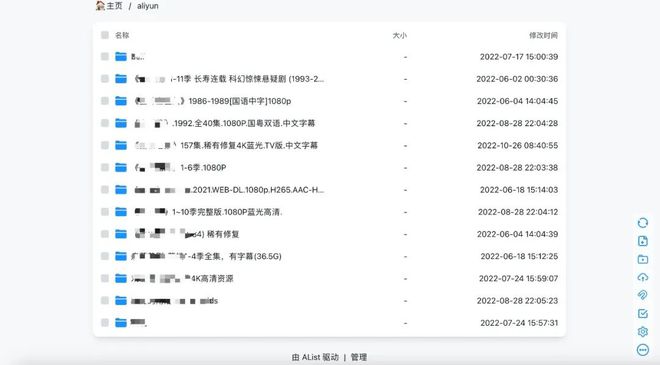Check the 1~10季完整版.1080P蓝光高清 row
The width and height of the screenshot is (660, 365).
[x=105, y=212]
